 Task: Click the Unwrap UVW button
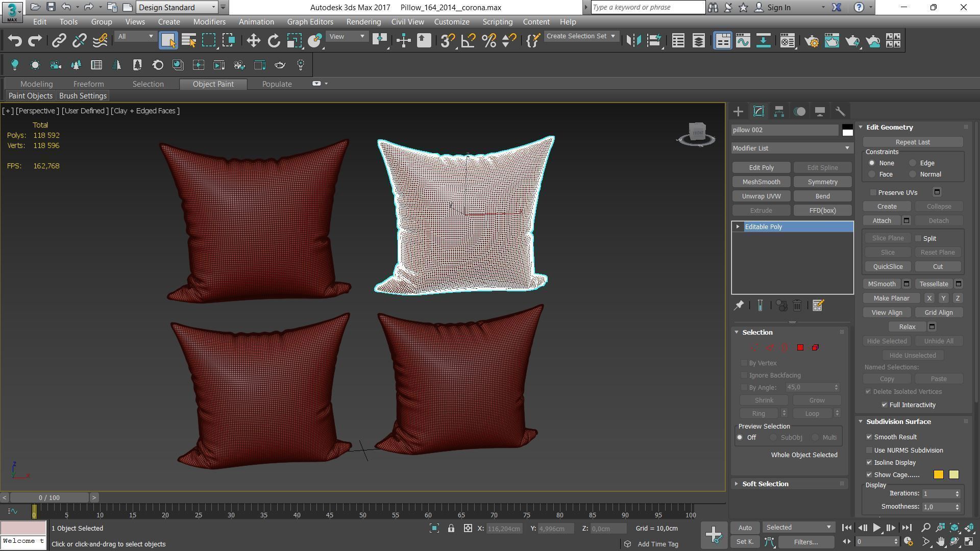click(761, 196)
